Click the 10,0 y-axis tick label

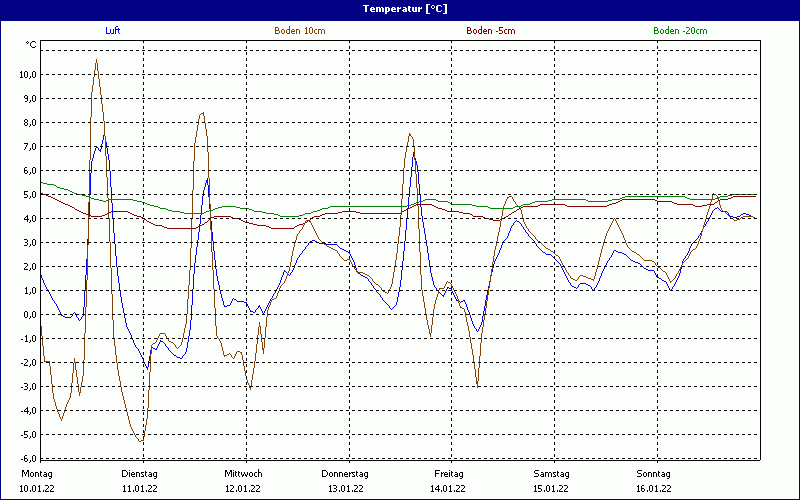coord(26,75)
